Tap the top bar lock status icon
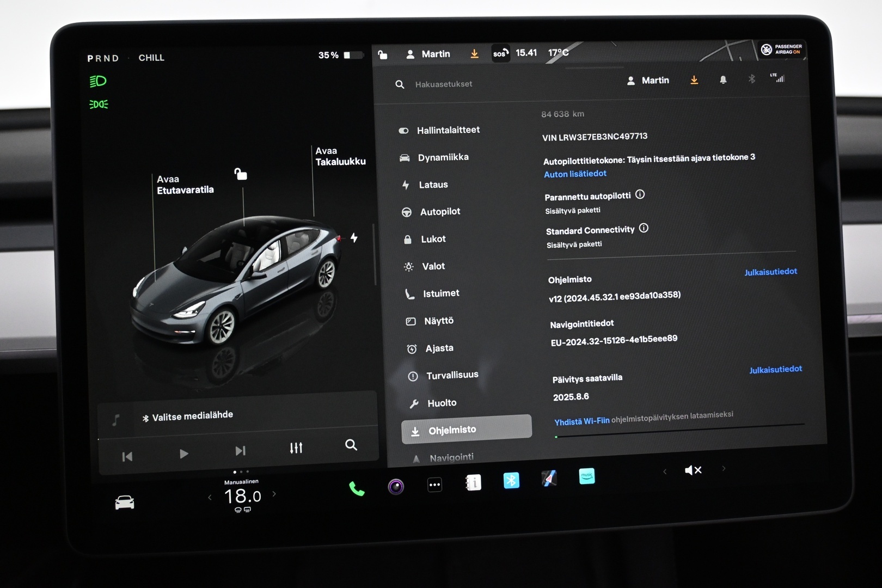Screen dimensions: 882x588 coord(383,54)
